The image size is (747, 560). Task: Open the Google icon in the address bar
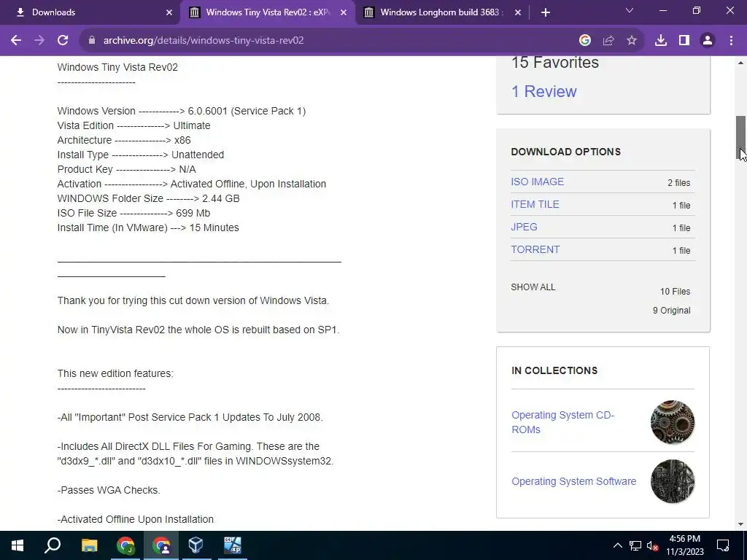pyautogui.click(x=585, y=41)
